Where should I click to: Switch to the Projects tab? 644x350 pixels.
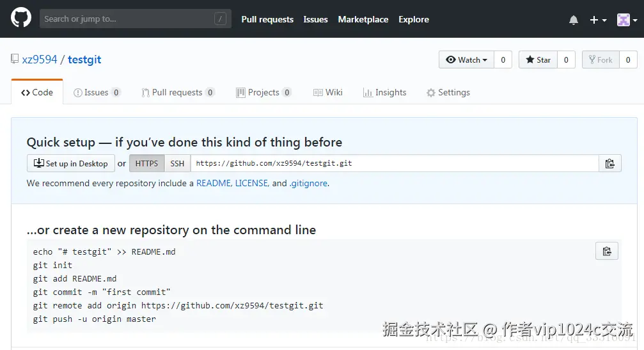[263, 92]
